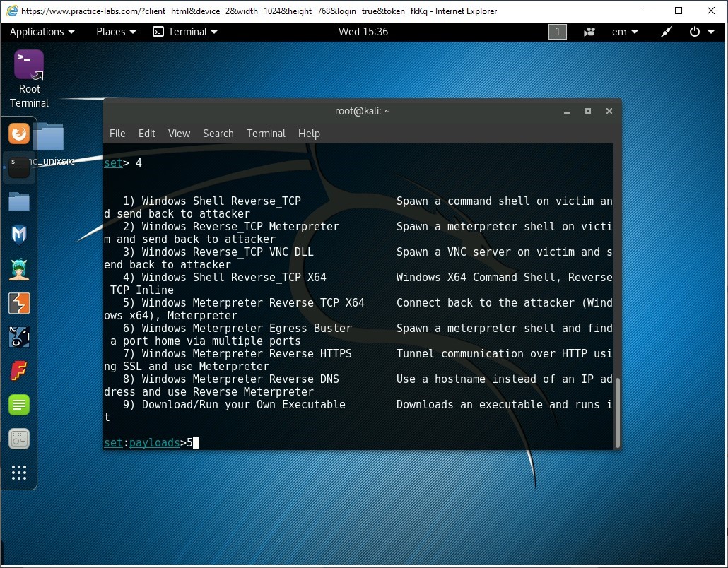Click option 6 Windows Meterpreter Egress Buster
Screen dimensions: 728x568
[x=237, y=328]
